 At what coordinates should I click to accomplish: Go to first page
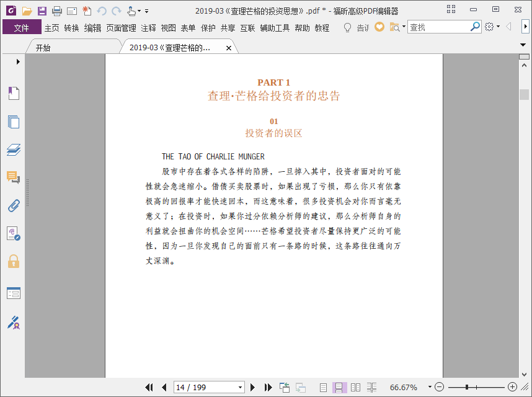pos(149,387)
